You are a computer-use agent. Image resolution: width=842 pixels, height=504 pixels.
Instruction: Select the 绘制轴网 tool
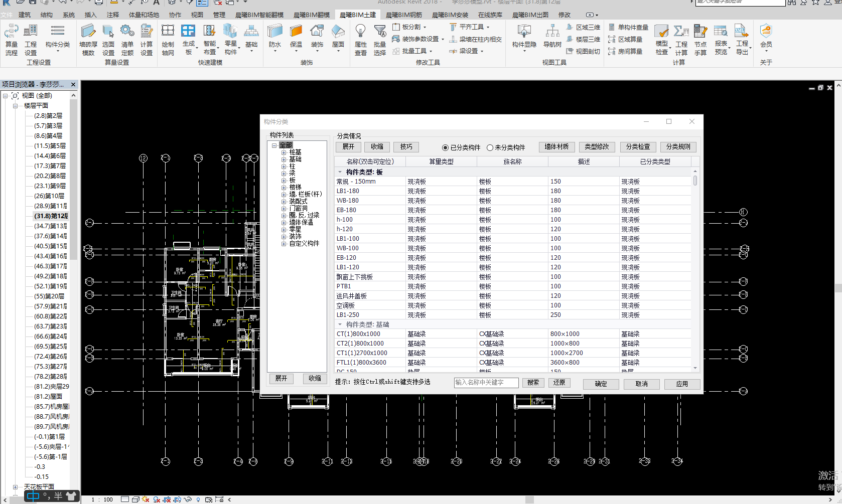point(168,40)
